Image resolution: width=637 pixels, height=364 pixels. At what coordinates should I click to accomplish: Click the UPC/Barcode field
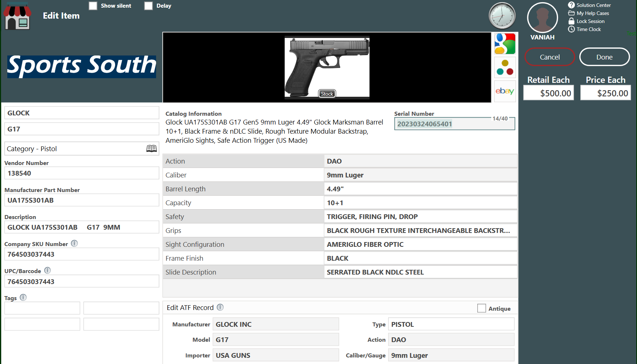click(81, 281)
